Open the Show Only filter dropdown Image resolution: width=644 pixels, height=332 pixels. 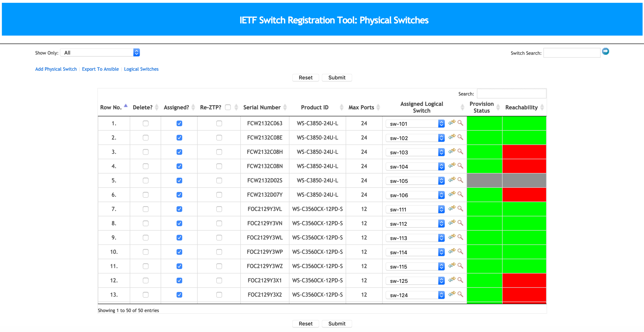click(x=100, y=53)
